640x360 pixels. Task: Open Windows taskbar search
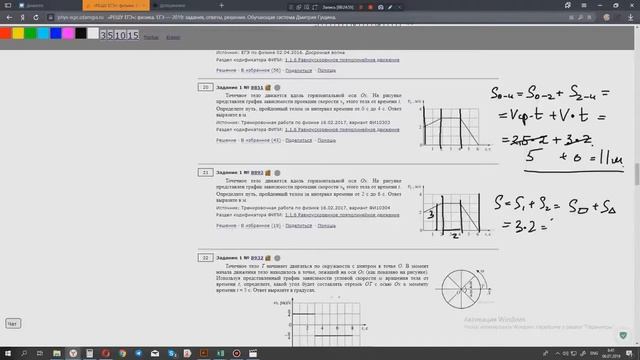coord(24,353)
